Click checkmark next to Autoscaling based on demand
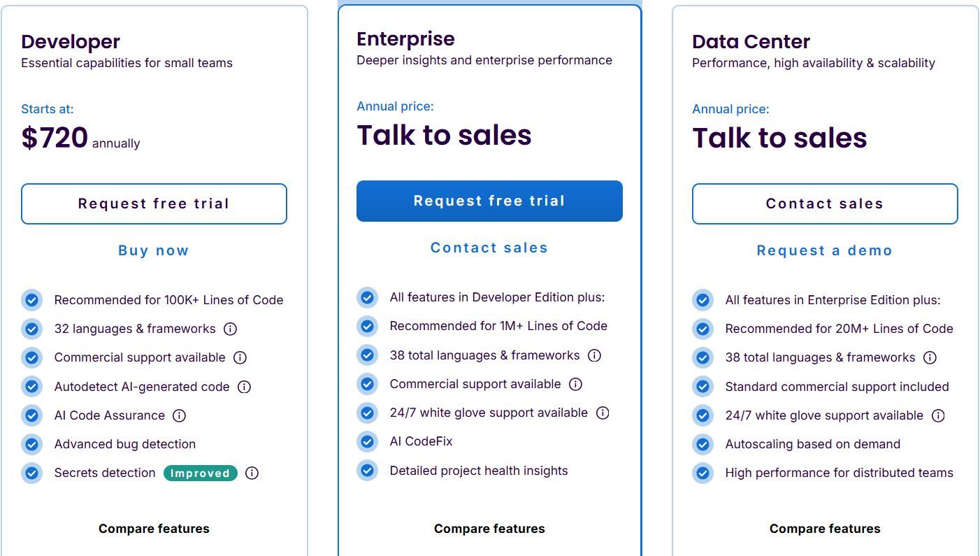 click(702, 444)
